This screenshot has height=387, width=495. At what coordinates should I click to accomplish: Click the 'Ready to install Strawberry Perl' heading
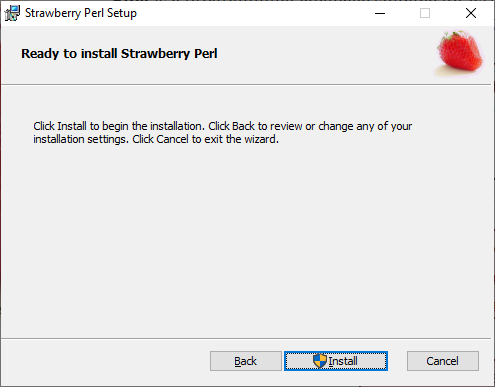pos(119,54)
